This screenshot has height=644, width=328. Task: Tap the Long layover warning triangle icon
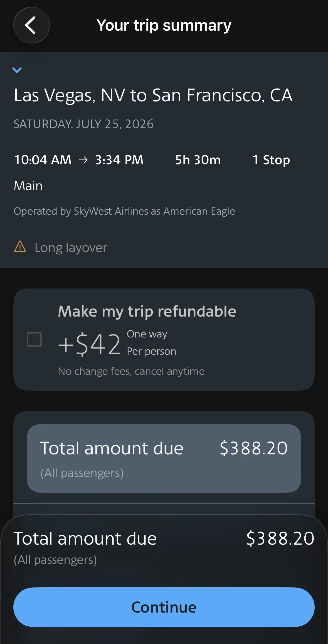(20, 247)
